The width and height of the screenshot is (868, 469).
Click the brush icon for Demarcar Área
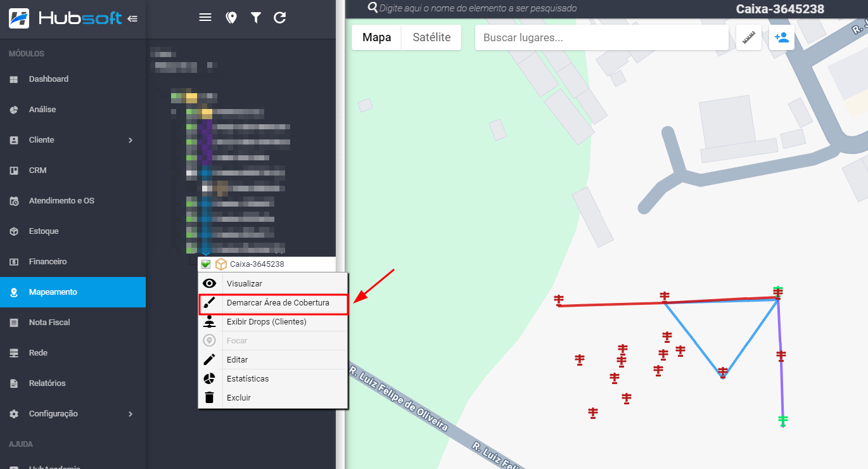click(210, 303)
